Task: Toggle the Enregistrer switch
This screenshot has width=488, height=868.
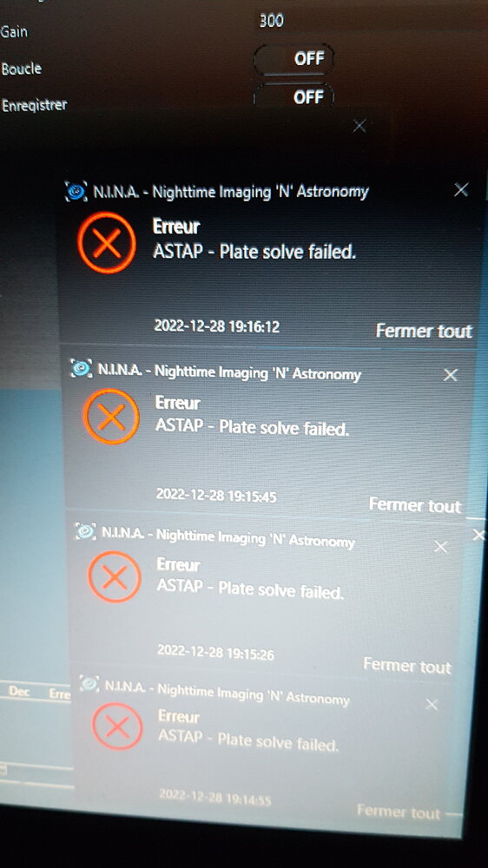Action: point(294,97)
